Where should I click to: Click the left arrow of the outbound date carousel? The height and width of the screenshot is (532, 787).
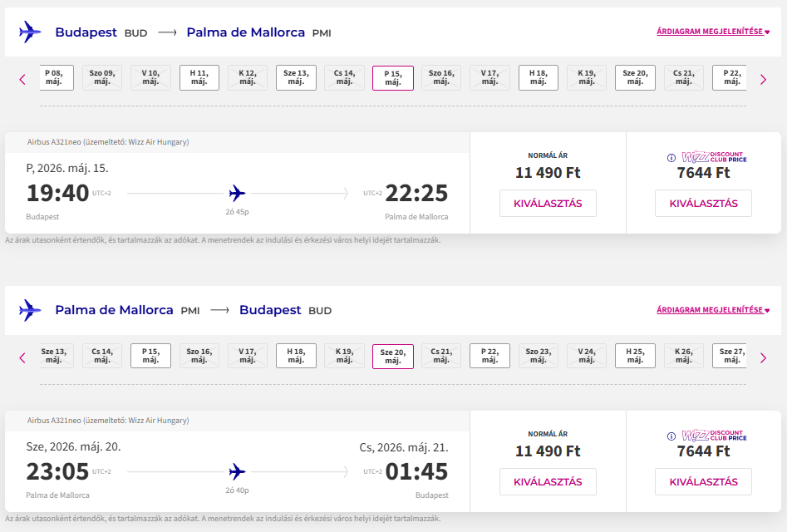(x=22, y=79)
